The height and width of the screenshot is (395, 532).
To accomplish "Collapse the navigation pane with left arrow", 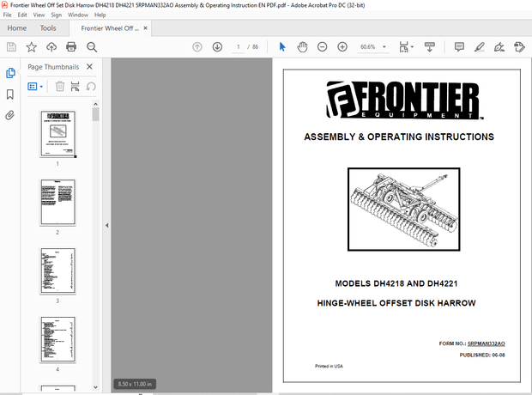I will pos(107,225).
